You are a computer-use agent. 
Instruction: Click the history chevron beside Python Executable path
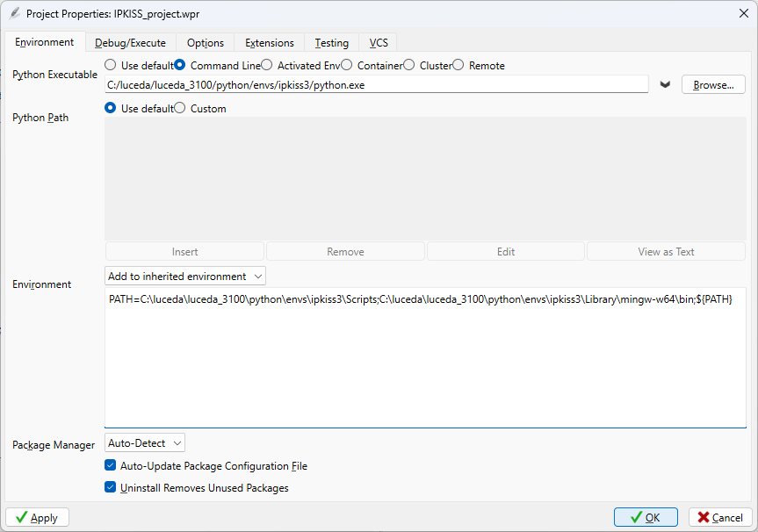point(665,84)
